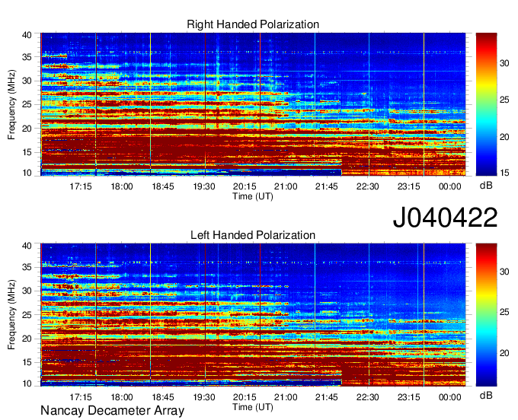Click the 35 MHz tick on the right-handed plot
The width and height of the screenshot is (518, 420).
pyautogui.click(x=27, y=57)
